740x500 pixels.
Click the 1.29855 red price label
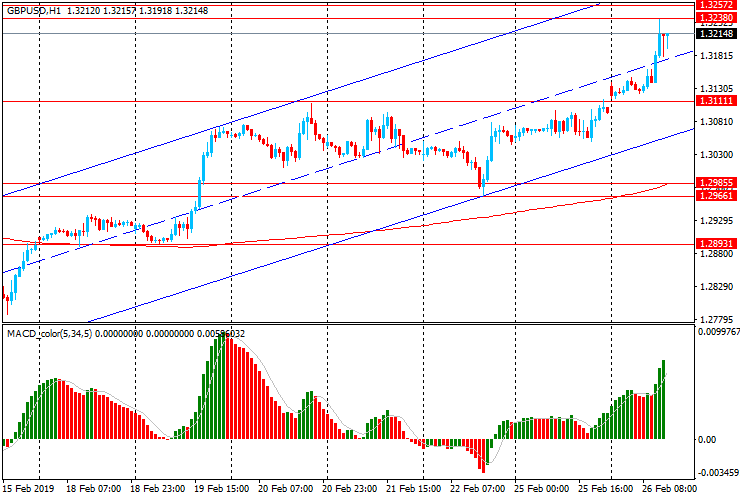pos(717,183)
